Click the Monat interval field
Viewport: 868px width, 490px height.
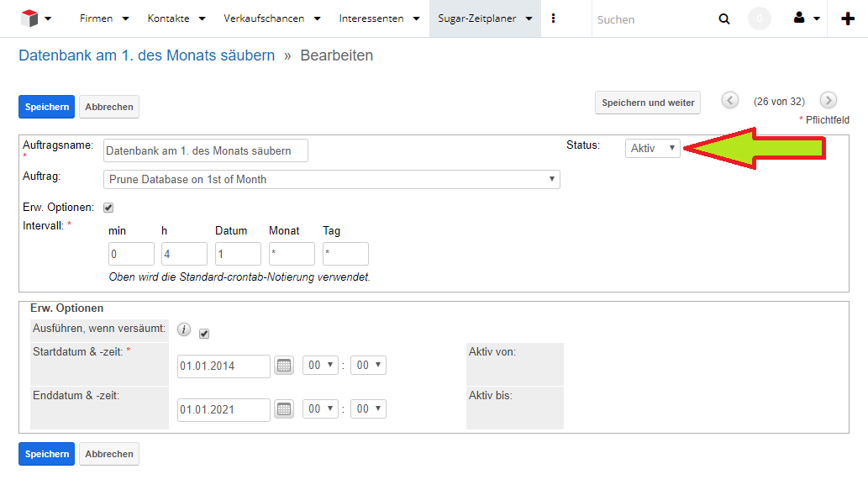(x=292, y=254)
